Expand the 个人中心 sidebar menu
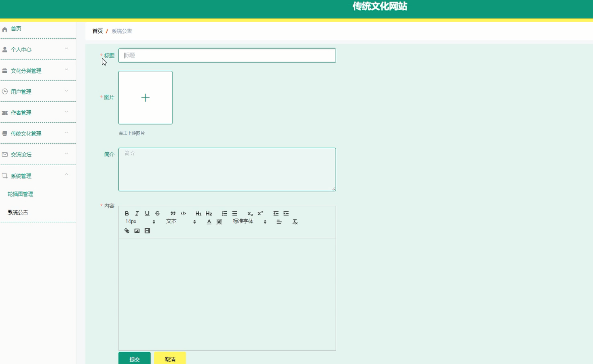593x364 pixels. pyautogui.click(x=38, y=49)
